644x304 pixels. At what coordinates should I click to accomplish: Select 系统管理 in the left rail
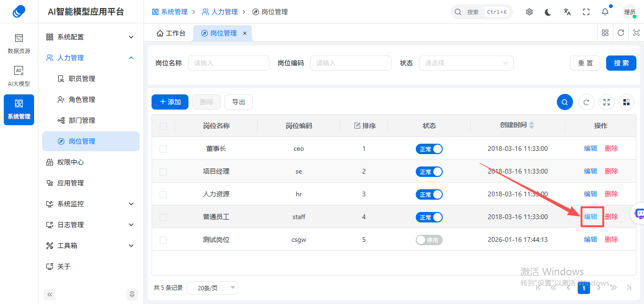19,110
